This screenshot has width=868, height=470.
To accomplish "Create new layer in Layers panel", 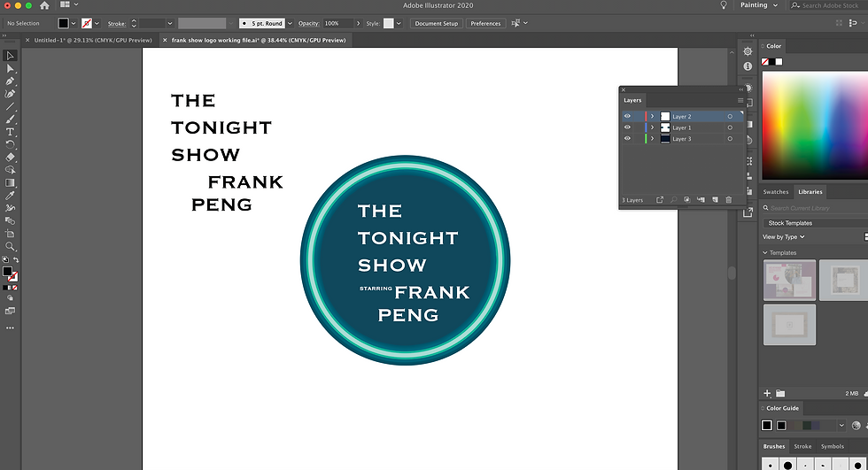I will point(715,200).
